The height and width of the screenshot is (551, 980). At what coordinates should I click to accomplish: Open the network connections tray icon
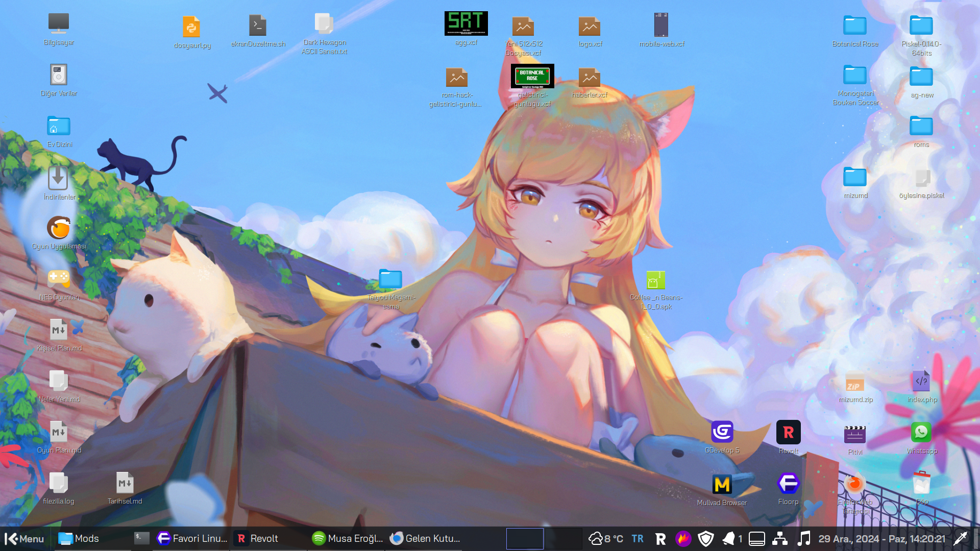780,539
